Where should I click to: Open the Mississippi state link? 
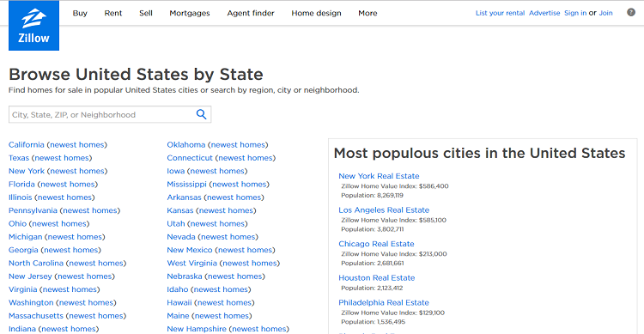186,184
